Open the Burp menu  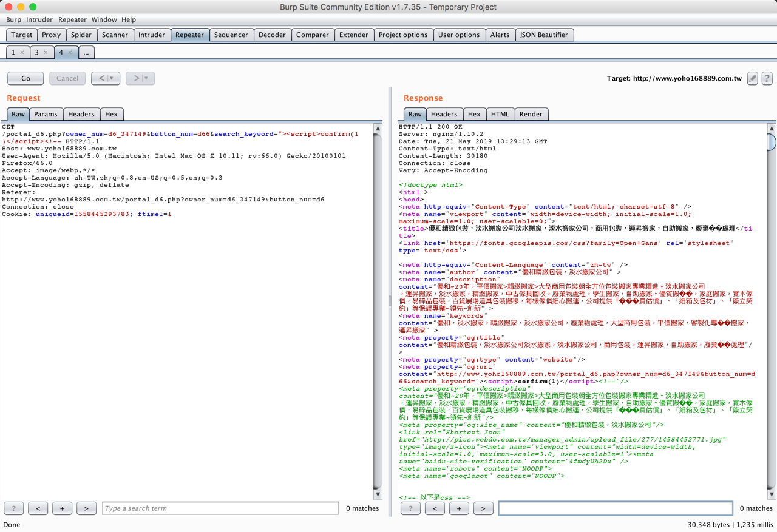click(13, 19)
